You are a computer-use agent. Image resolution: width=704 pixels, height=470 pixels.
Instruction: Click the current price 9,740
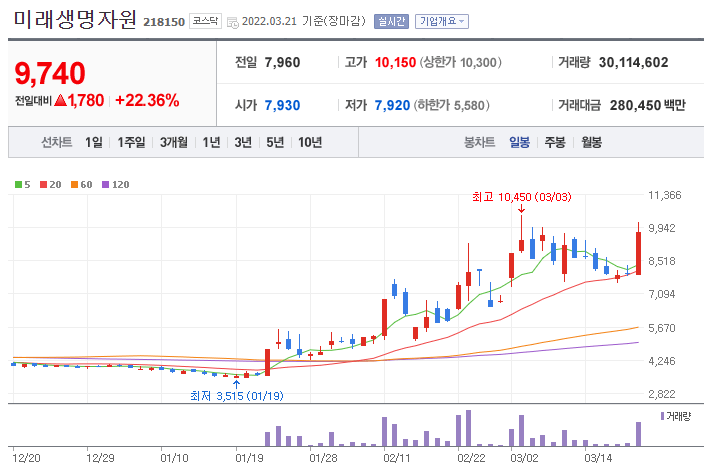point(50,74)
